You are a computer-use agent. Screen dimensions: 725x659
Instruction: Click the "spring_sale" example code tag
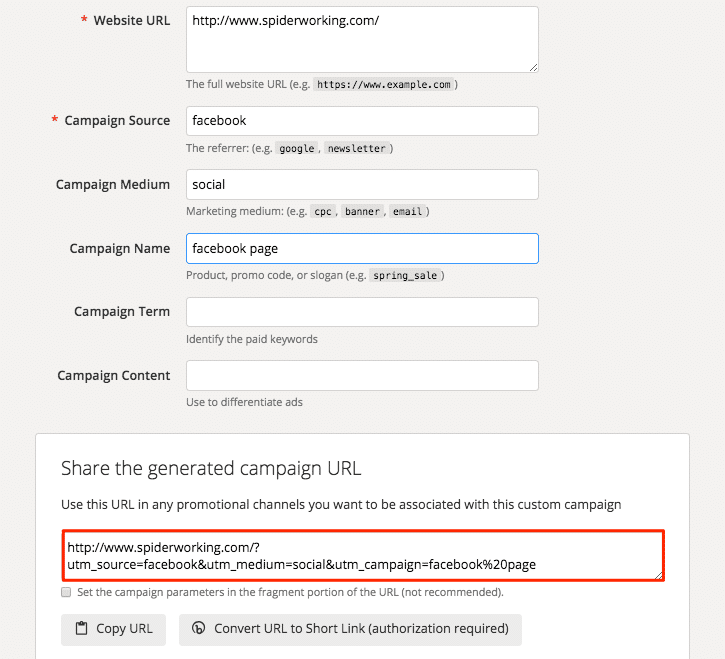(405, 275)
